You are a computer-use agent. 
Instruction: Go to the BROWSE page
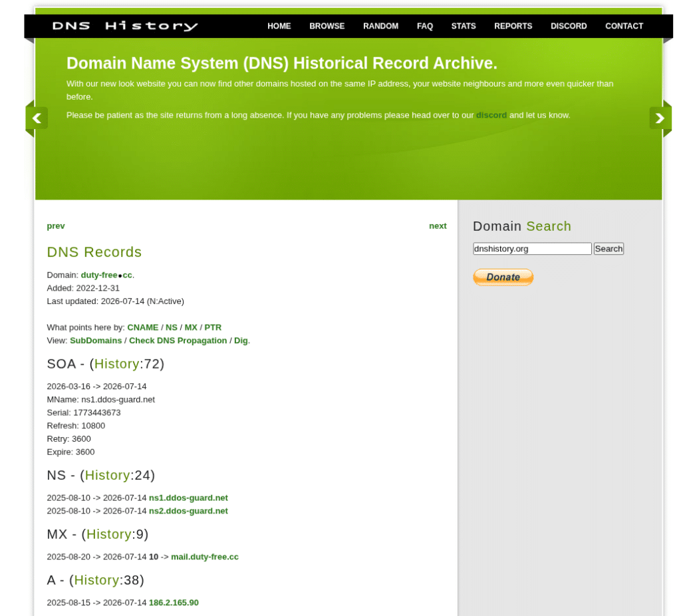coord(327,26)
